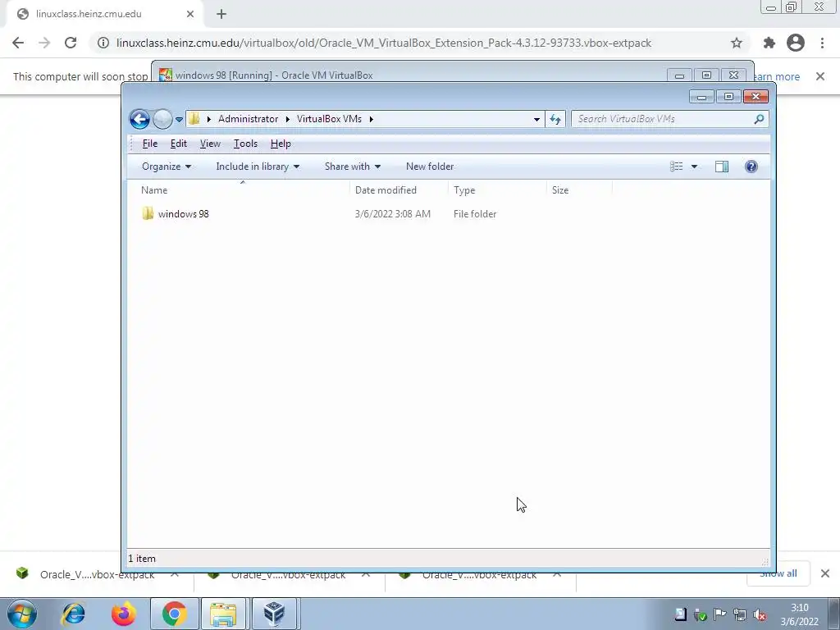The width and height of the screenshot is (840, 630).
Task: Close the linuxclass.heinz.cmu.edu tab
Action: (x=190, y=14)
